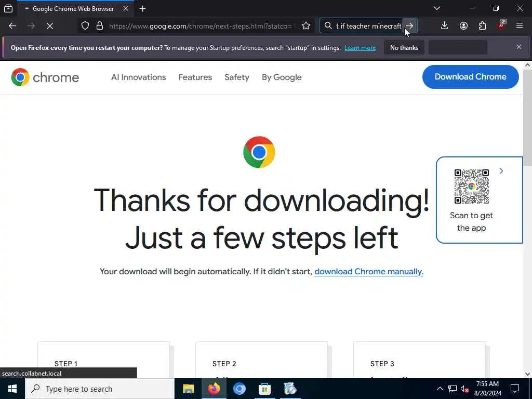
Task: Open By Google nav item
Action: (282, 77)
